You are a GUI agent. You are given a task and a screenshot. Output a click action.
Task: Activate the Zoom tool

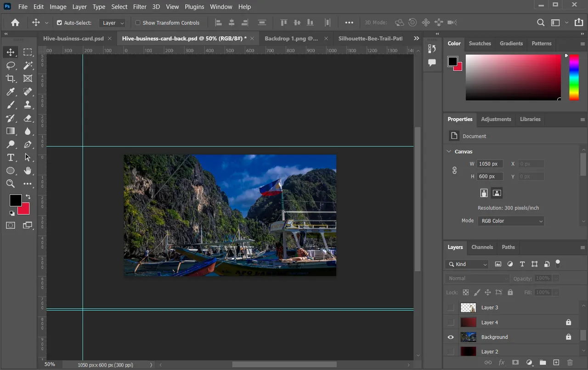[11, 184]
